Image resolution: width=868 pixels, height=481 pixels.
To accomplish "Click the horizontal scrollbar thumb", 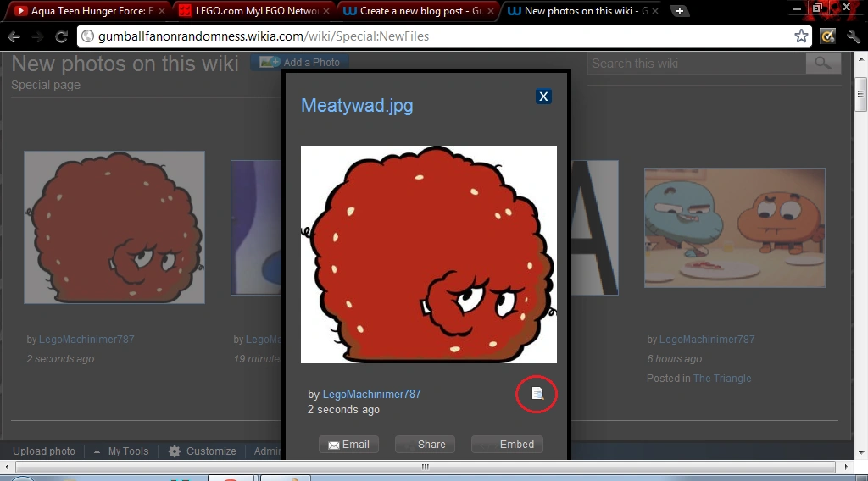I will coord(426,467).
